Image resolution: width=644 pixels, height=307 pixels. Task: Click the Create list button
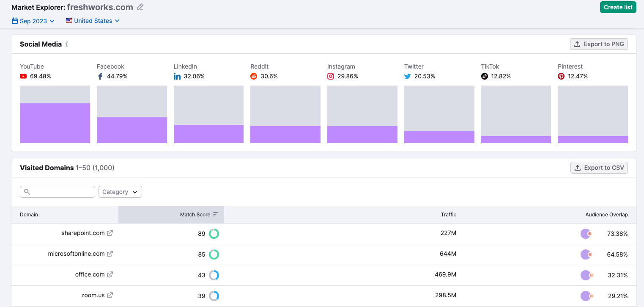click(x=618, y=7)
